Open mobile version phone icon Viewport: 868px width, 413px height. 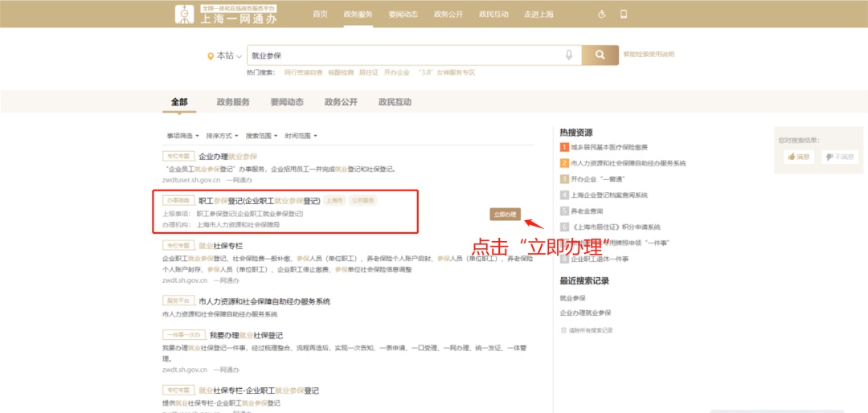click(x=624, y=14)
